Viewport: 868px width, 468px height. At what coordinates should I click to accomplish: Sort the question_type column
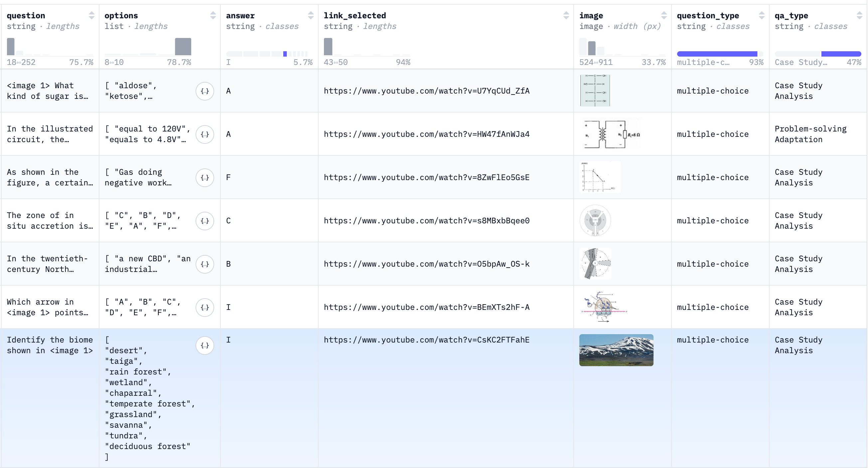pyautogui.click(x=762, y=15)
